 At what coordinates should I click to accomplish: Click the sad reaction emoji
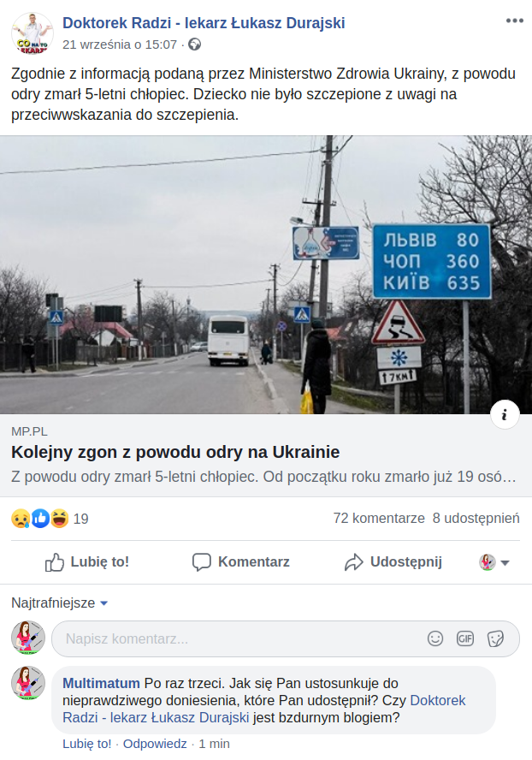[x=21, y=518]
